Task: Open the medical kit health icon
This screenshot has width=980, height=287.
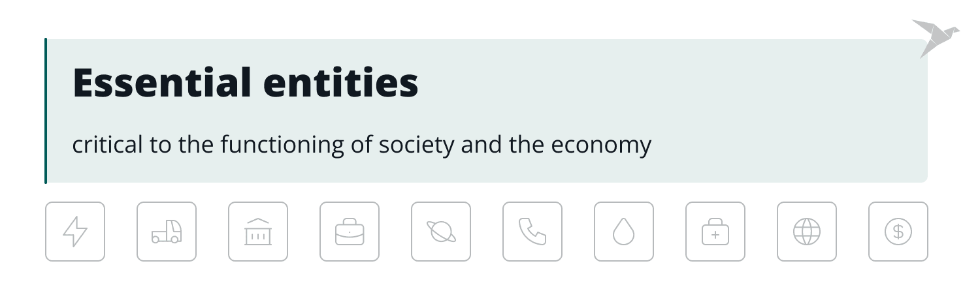Action: coord(715,232)
